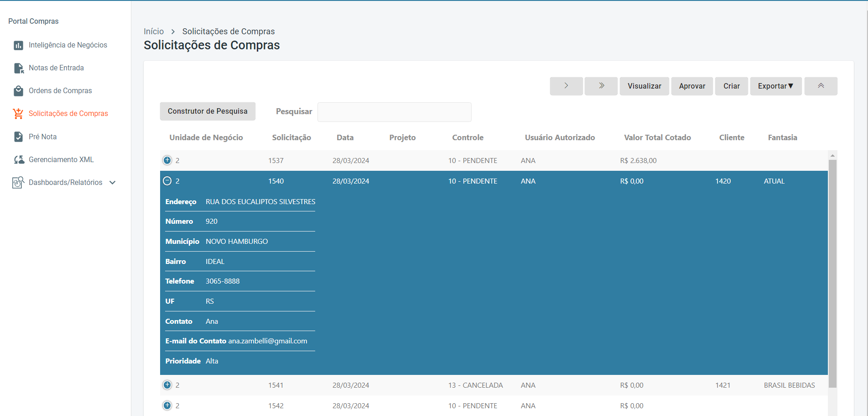Open Inteligência de Negócios chart icon

pos(18,45)
